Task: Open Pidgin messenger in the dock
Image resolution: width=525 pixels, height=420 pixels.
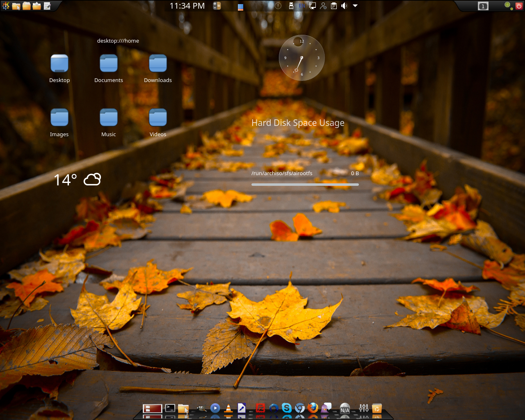Action: pos(326,408)
